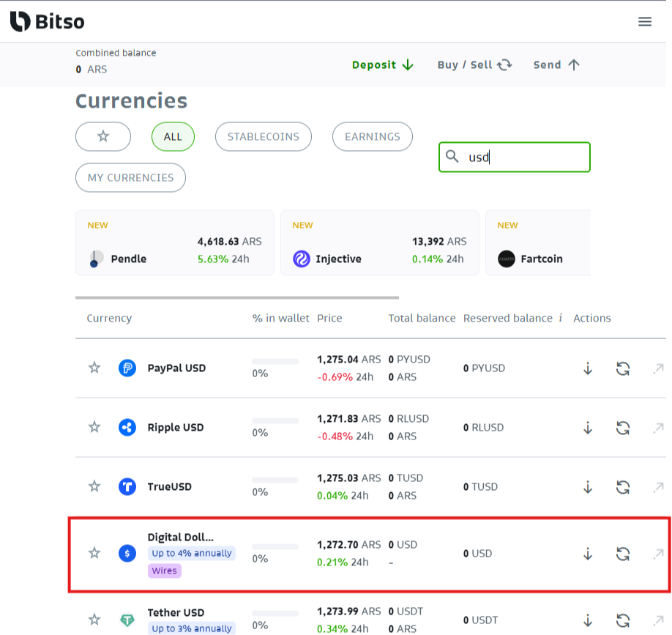Convert Digital Dollar via swap icon

click(623, 554)
